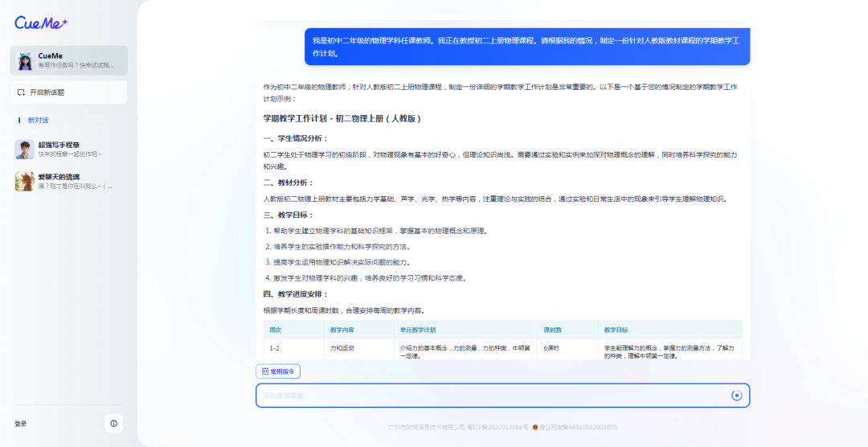This screenshot has height=447, width=868.
Task: Stop generating with the stop icon
Action: tap(736, 396)
